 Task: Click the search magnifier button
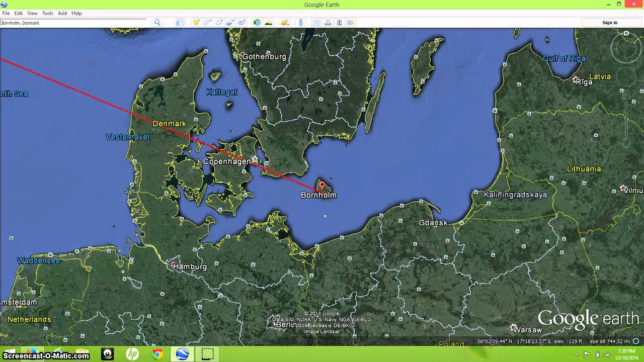tap(157, 23)
